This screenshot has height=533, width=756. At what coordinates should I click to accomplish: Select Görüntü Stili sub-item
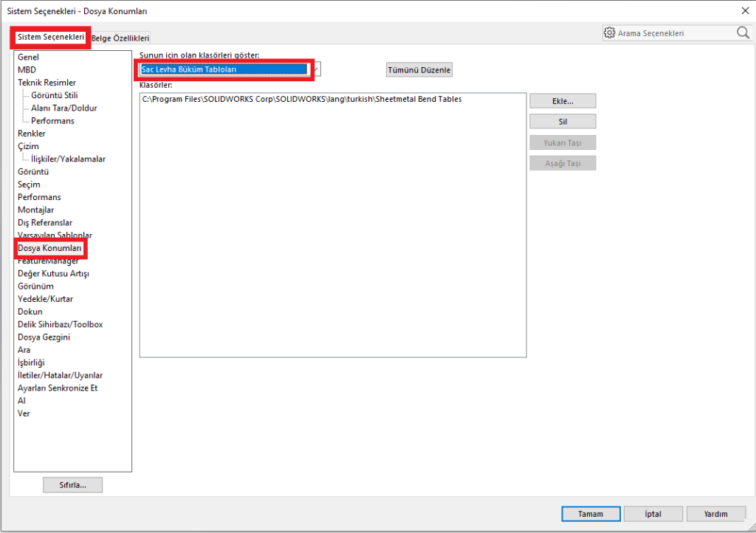(x=55, y=95)
